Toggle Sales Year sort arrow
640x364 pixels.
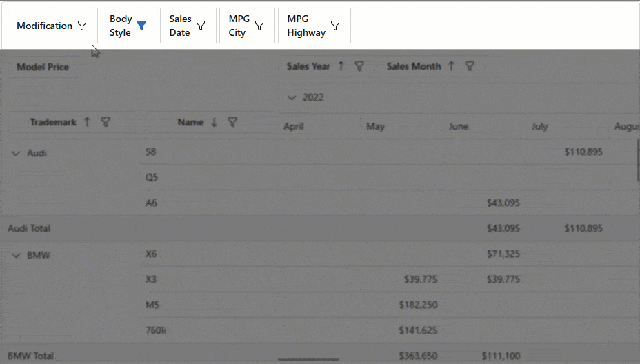(x=341, y=66)
